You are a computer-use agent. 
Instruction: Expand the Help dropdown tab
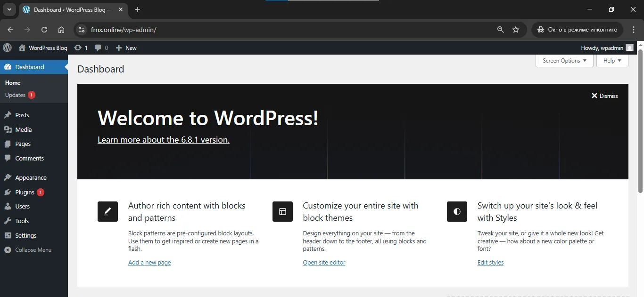click(612, 61)
